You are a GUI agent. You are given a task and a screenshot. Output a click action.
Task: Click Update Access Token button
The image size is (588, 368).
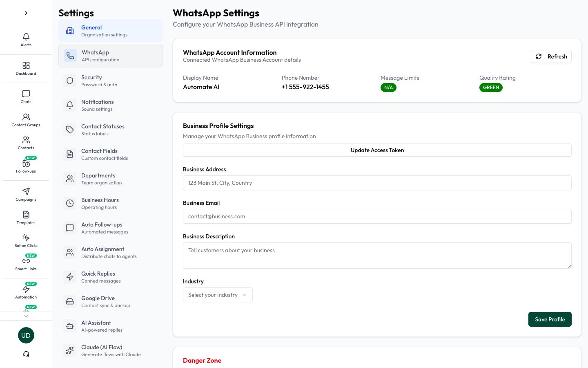point(377,150)
